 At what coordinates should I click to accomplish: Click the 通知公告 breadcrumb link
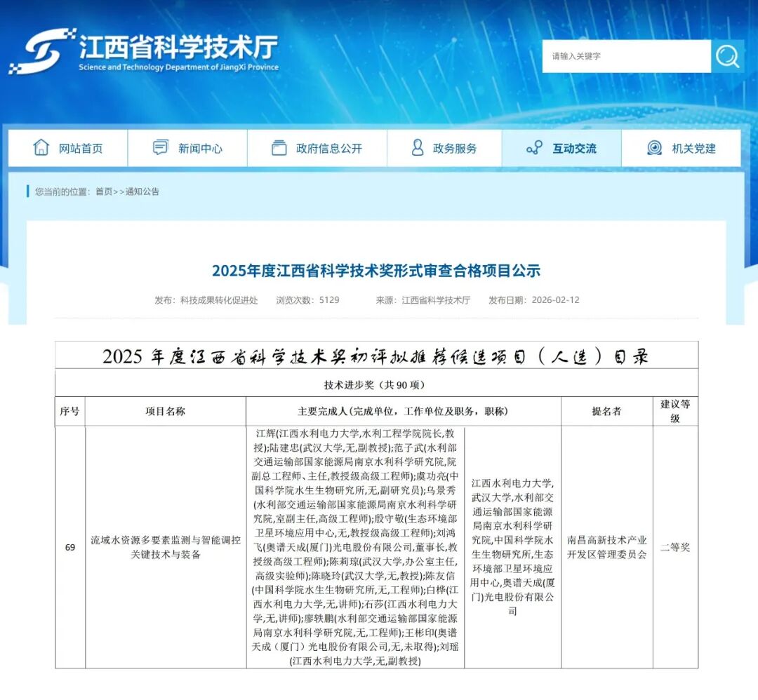click(x=142, y=191)
